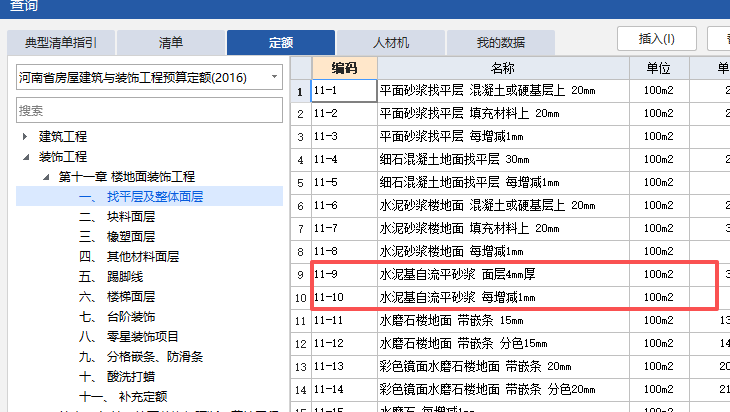Click the 插入(I) button
The width and height of the screenshot is (730, 412).
click(x=657, y=39)
